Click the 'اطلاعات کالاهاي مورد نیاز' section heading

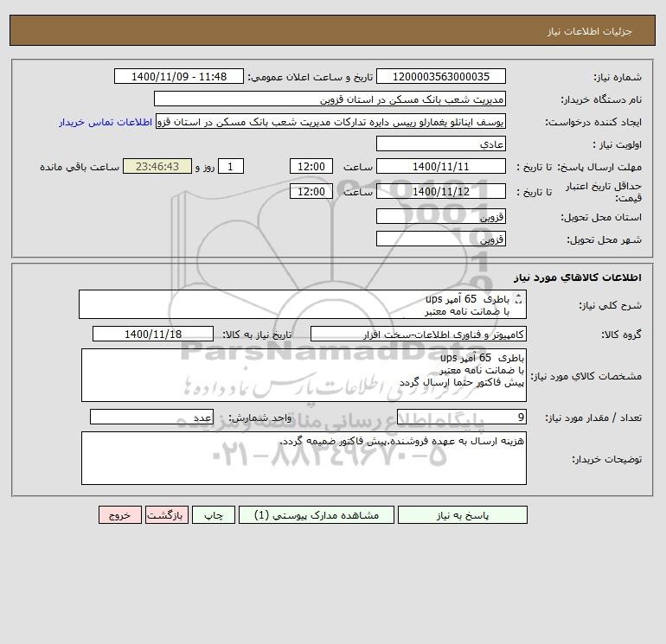(578, 277)
